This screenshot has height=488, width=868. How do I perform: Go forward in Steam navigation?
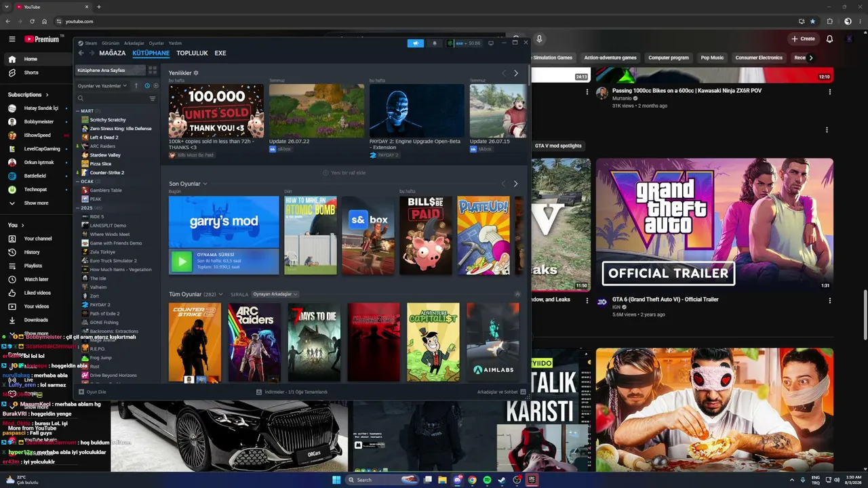[92, 53]
